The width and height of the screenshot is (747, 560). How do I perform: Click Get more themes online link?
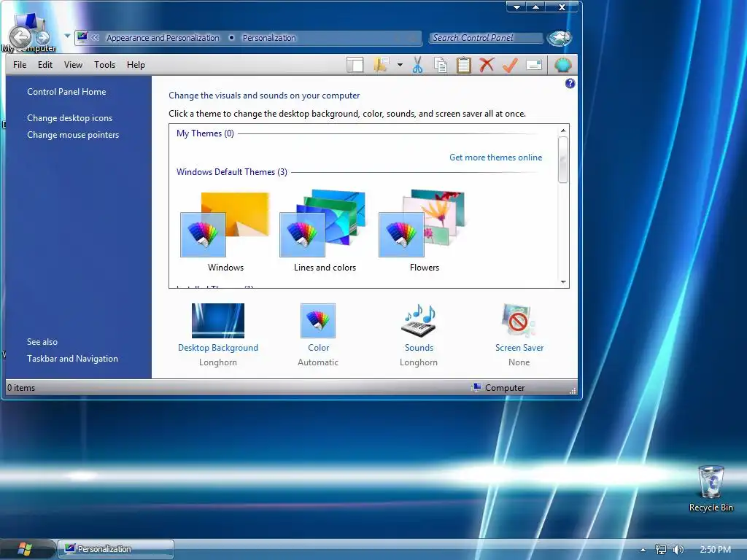pos(495,157)
